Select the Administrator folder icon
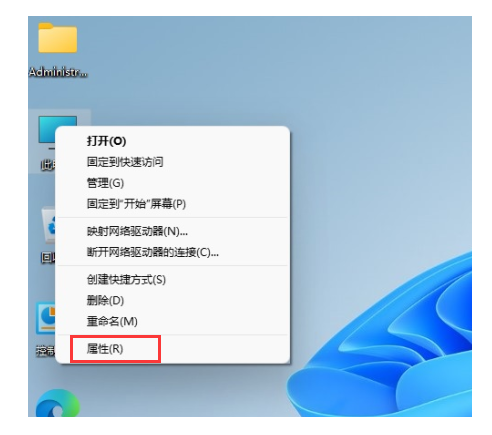 pyautogui.click(x=58, y=38)
